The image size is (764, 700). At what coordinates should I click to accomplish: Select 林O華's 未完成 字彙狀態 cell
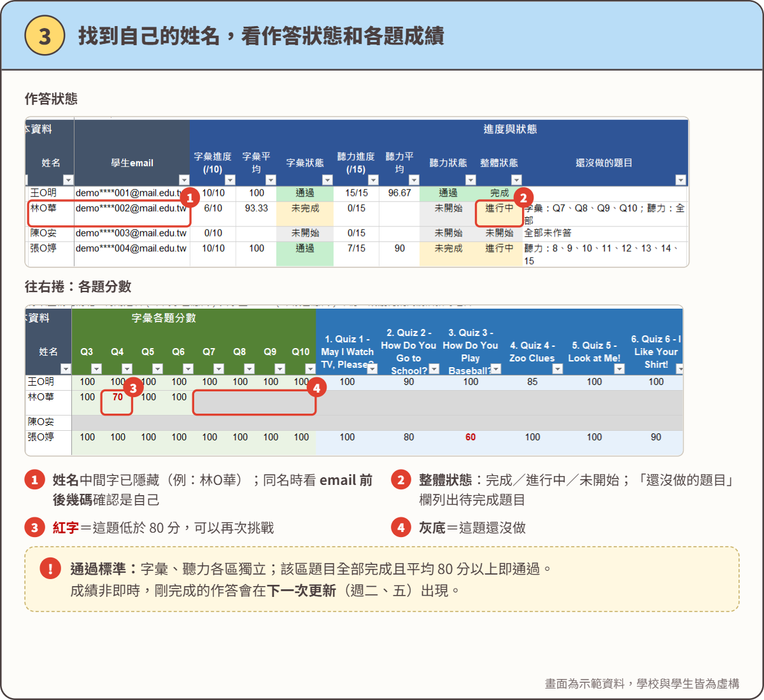pos(305,213)
